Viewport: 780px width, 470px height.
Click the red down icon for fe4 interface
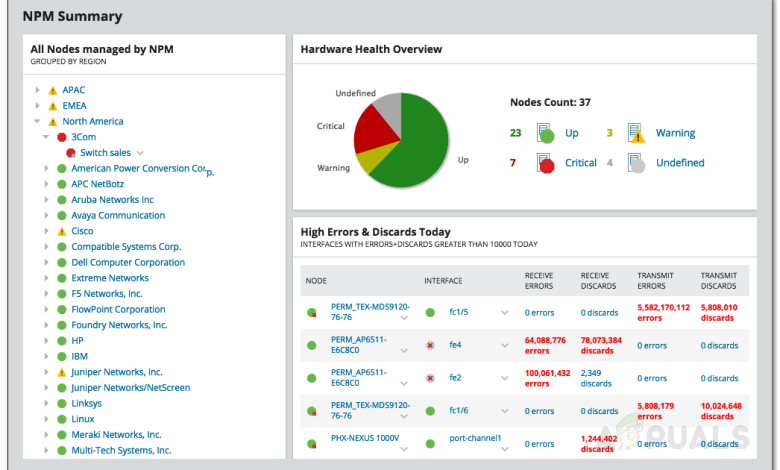click(x=430, y=345)
